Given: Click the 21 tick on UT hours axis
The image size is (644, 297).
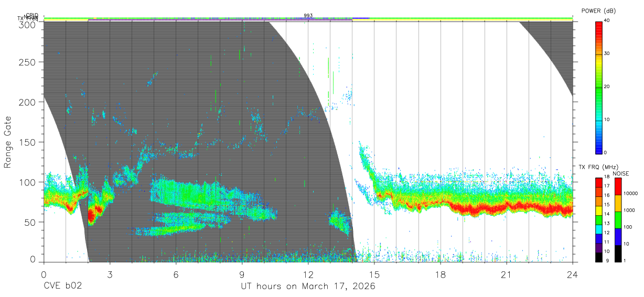Looking at the screenshot, I should pyautogui.click(x=507, y=274).
